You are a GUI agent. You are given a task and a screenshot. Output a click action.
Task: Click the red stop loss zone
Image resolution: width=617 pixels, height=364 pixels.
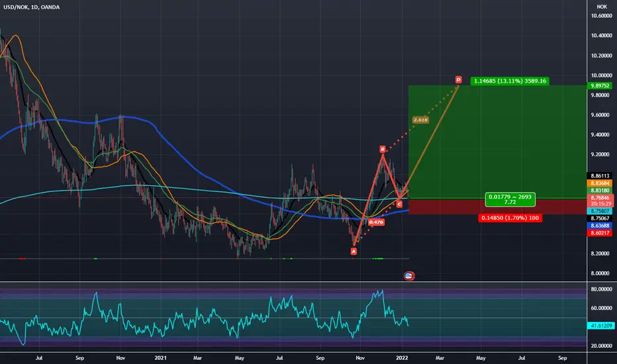(497, 206)
